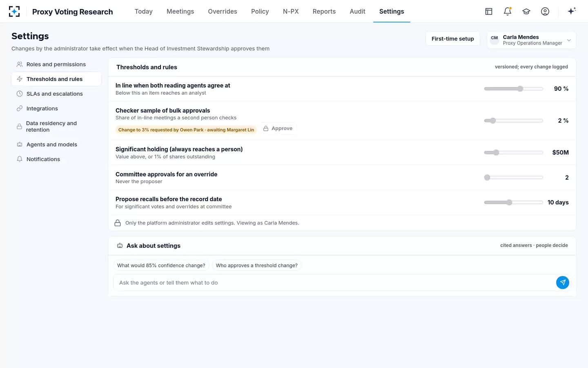Screen dimensions: 588x368
Task: Go to the Audit tab
Action: [x=357, y=11]
